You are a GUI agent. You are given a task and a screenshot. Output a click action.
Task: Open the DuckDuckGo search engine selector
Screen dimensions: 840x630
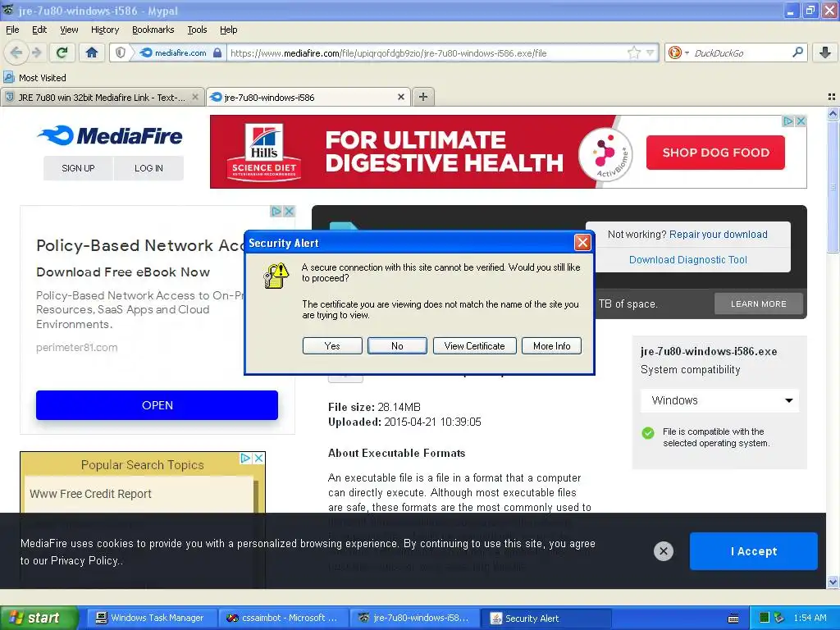(x=678, y=52)
